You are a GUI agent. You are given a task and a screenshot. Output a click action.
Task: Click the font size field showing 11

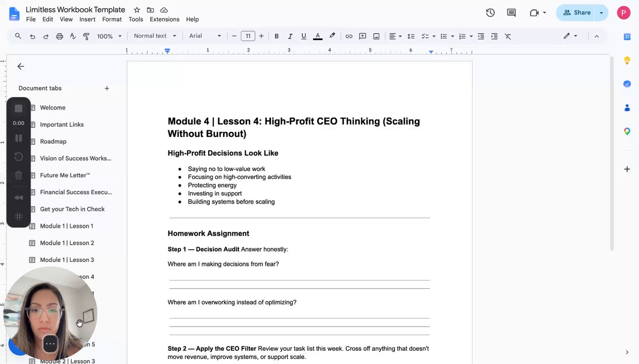pyautogui.click(x=248, y=36)
